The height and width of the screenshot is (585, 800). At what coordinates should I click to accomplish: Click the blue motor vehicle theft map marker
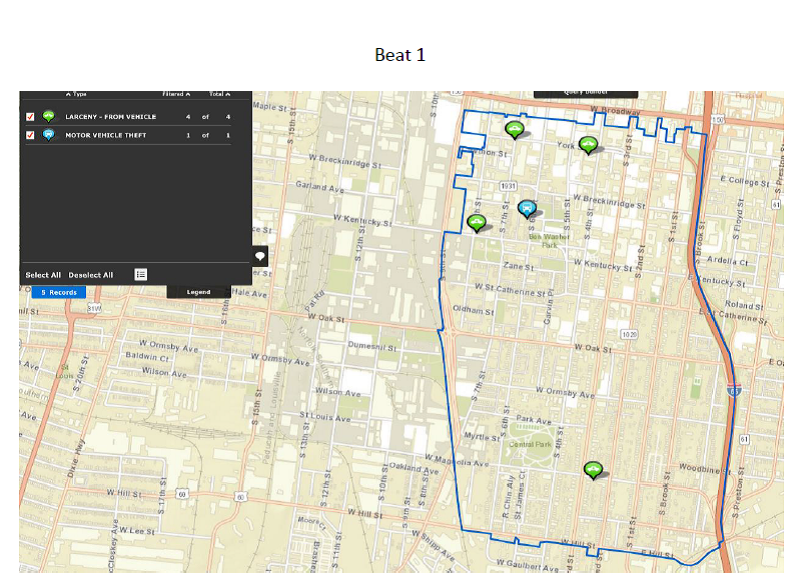tap(527, 208)
